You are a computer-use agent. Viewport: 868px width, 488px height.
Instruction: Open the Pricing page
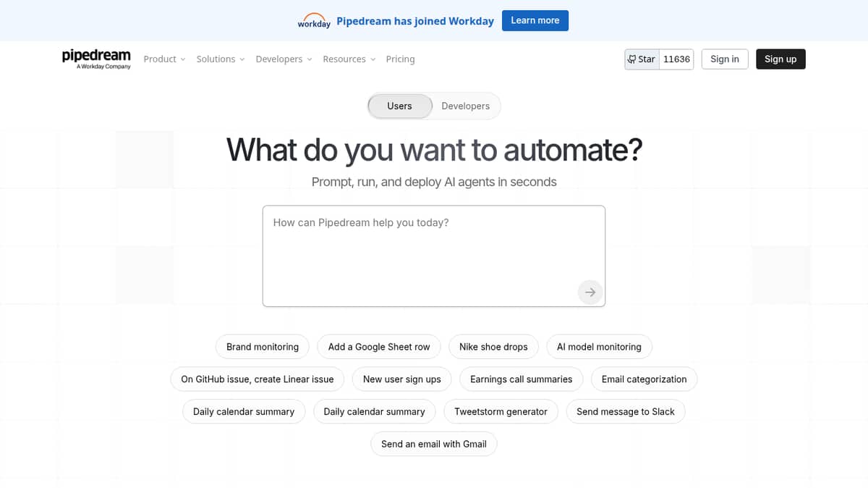pyautogui.click(x=400, y=59)
